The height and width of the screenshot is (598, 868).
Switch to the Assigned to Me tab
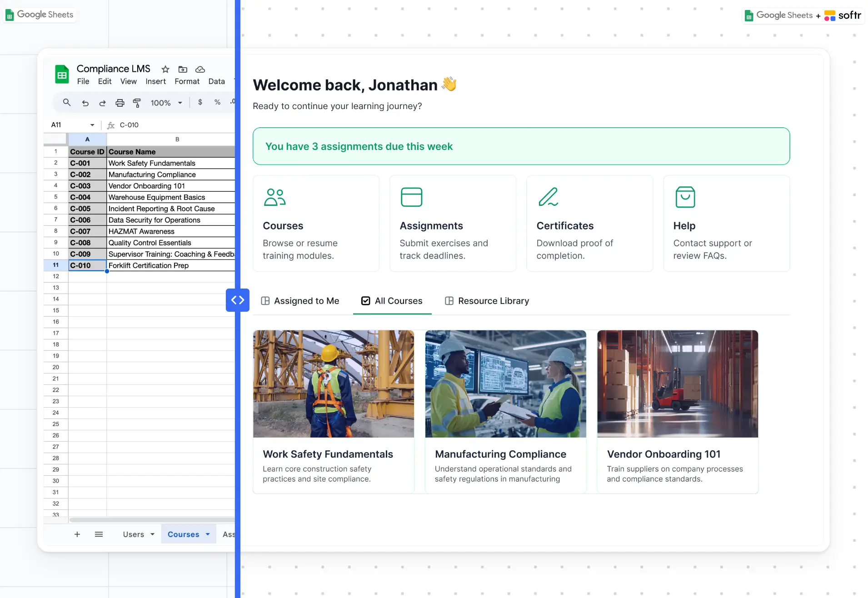click(300, 301)
